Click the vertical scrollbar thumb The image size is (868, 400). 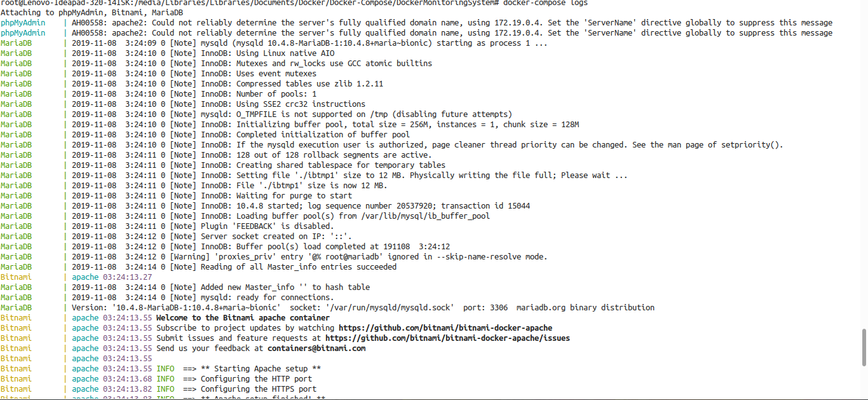(x=864, y=347)
